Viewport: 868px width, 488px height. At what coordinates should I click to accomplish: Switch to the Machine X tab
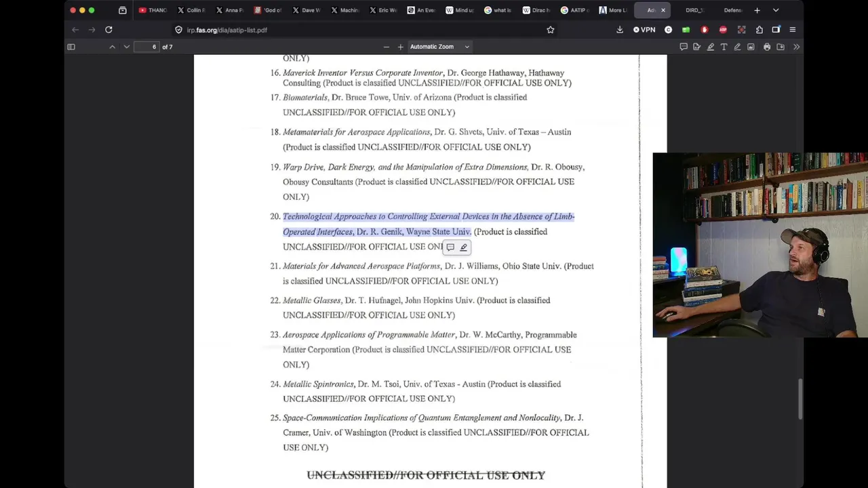(x=345, y=10)
